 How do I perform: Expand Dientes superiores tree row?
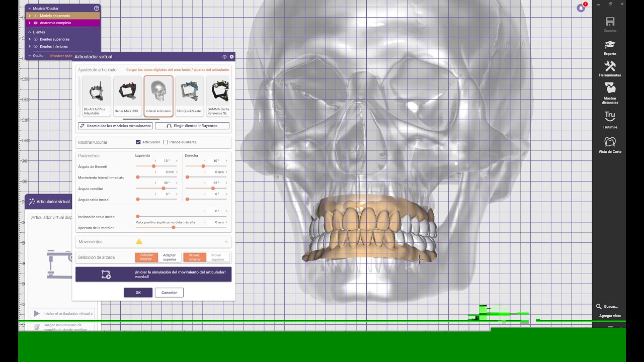click(30, 39)
